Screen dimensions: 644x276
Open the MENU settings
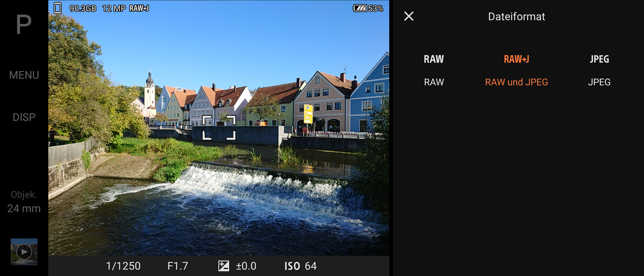coord(24,75)
